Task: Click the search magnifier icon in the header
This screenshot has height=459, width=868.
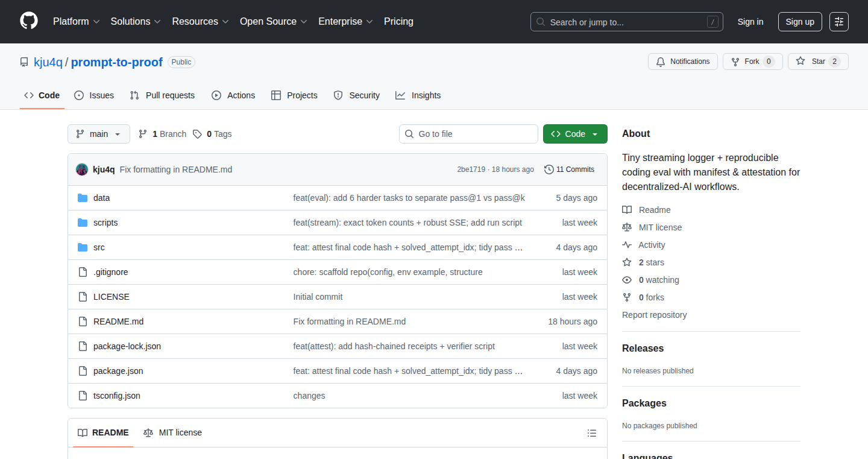Action: point(541,22)
